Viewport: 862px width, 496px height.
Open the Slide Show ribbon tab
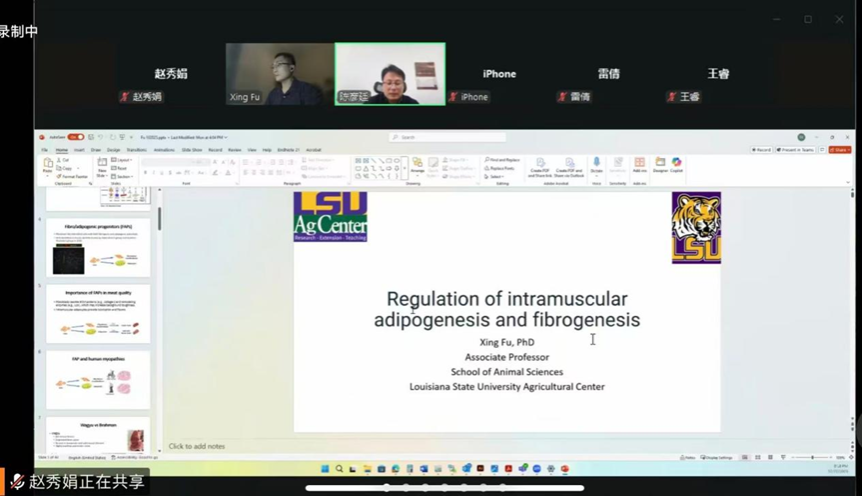tap(193, 150)
